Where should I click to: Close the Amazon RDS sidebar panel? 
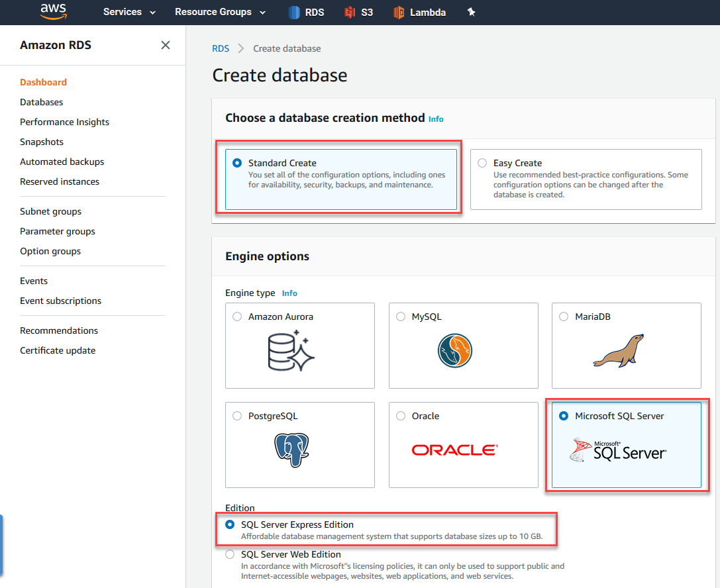pos(166,44)
